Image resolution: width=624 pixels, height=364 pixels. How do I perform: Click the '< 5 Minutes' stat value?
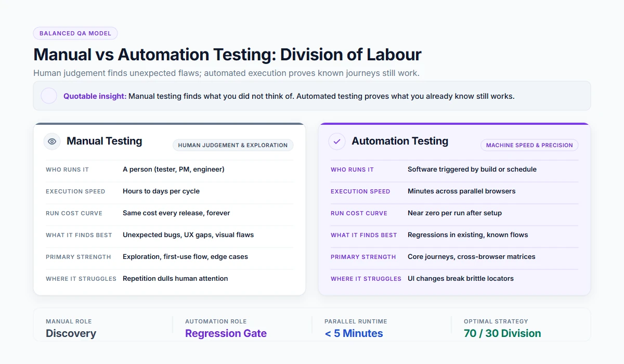point(354,334)
